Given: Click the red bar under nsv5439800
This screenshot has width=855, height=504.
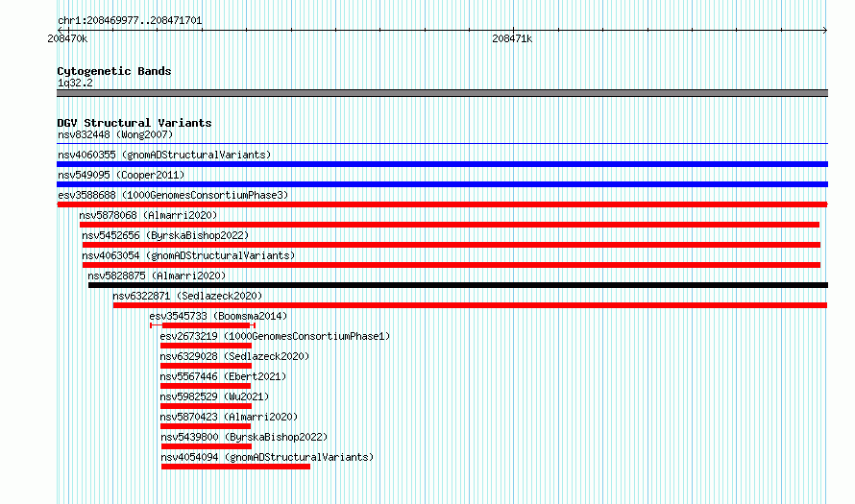Looking at the screenshot, I should [207, 446].
